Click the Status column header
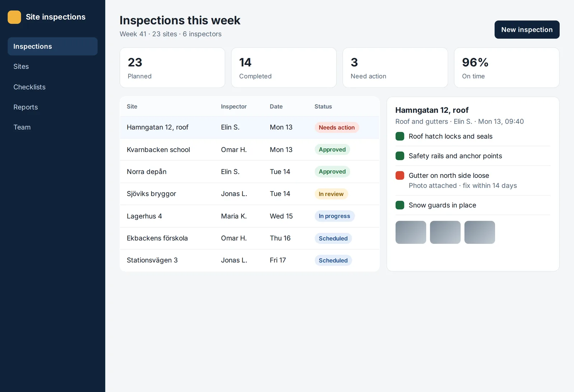Viewport: 574px width, 392px height. (323, 107)
